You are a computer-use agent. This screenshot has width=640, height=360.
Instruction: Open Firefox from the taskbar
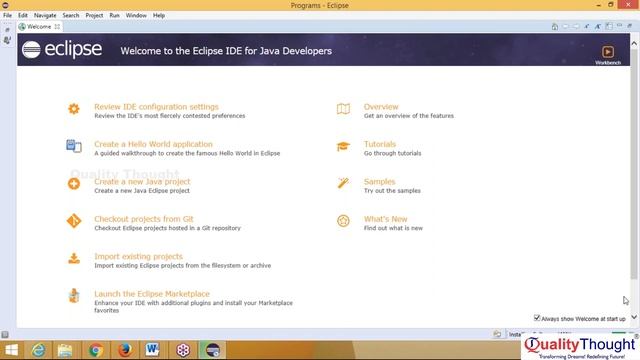125,350
